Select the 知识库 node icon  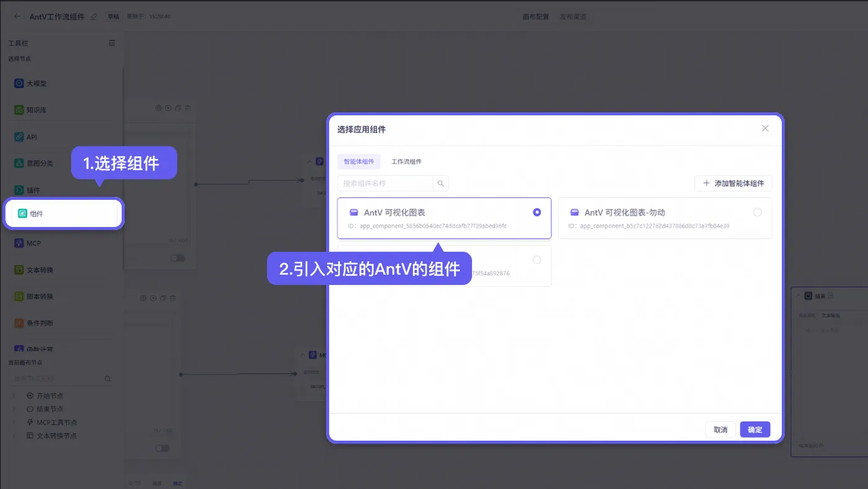19,110
